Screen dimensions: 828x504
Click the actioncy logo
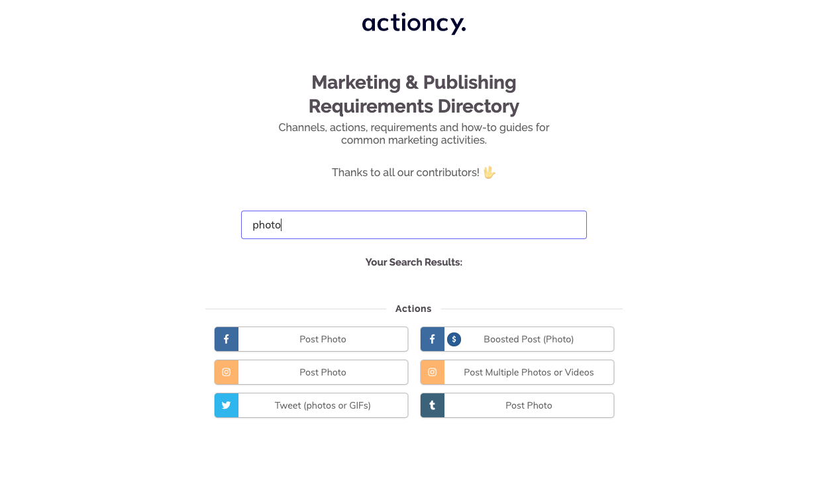(x=413, y=23)
